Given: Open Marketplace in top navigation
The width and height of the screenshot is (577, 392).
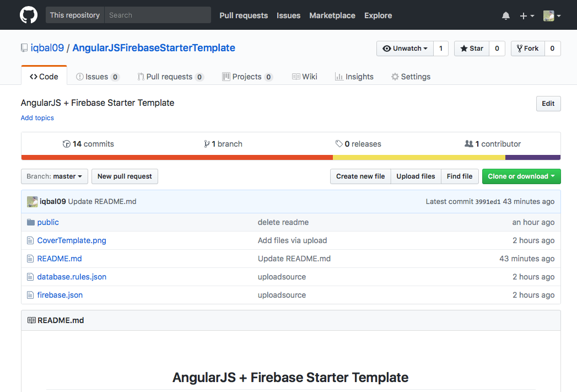Looking at the screenshot, I should click(x=332, y=15).
